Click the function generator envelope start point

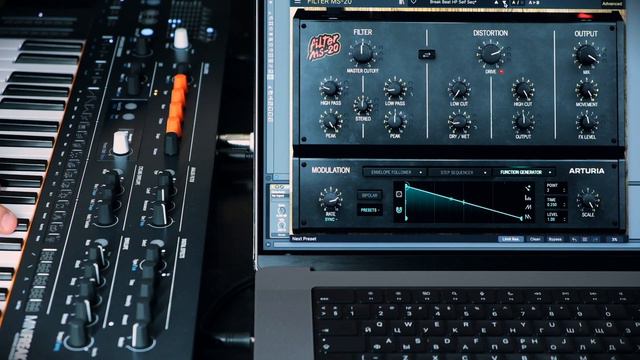coord(407,186)
